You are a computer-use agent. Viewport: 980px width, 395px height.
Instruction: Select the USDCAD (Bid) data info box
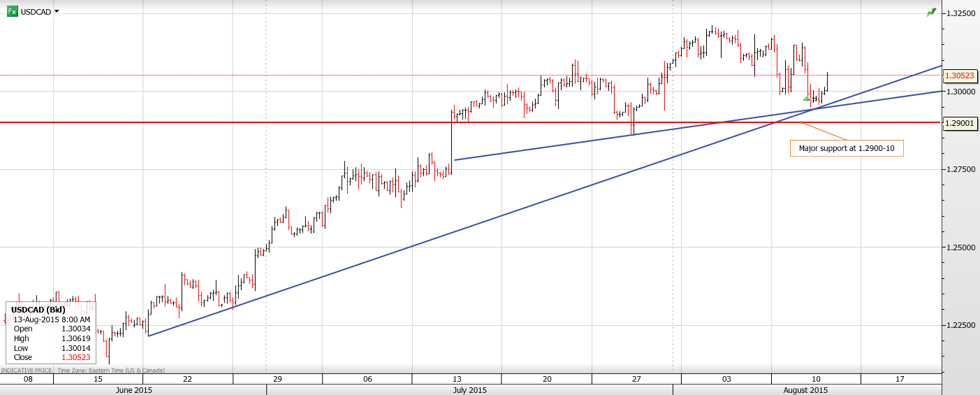pyautogui.click(x=50, y=333)
